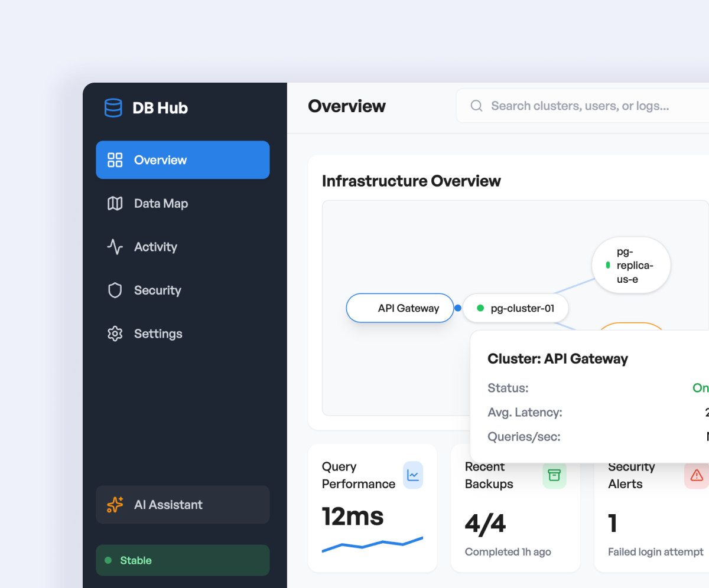Select the API Gateway node

[400, 308]
